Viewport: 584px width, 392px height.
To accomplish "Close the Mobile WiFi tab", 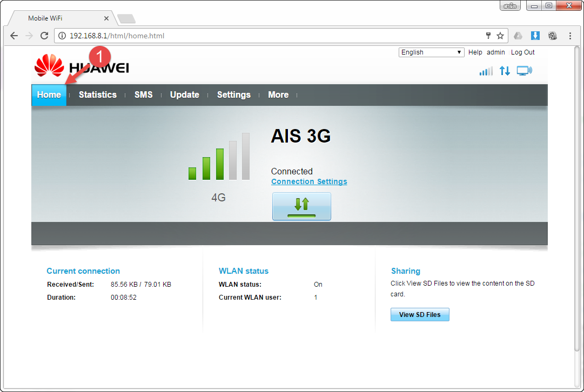I will click(x=106, y=18).
